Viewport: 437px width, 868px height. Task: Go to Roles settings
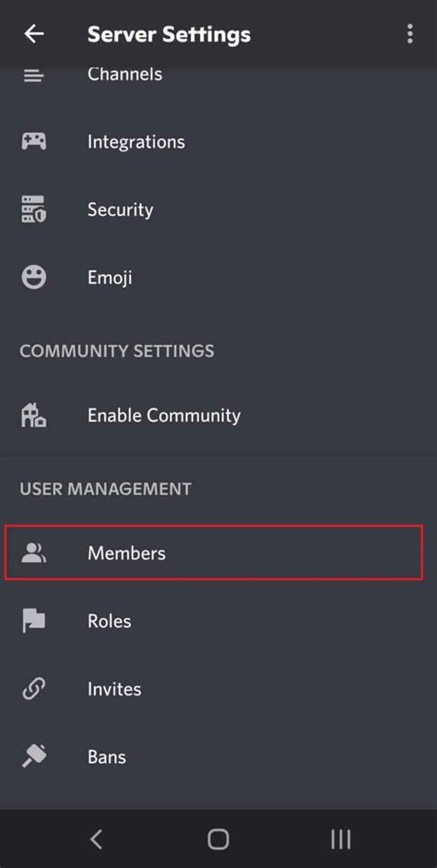(x=218, y=621)
